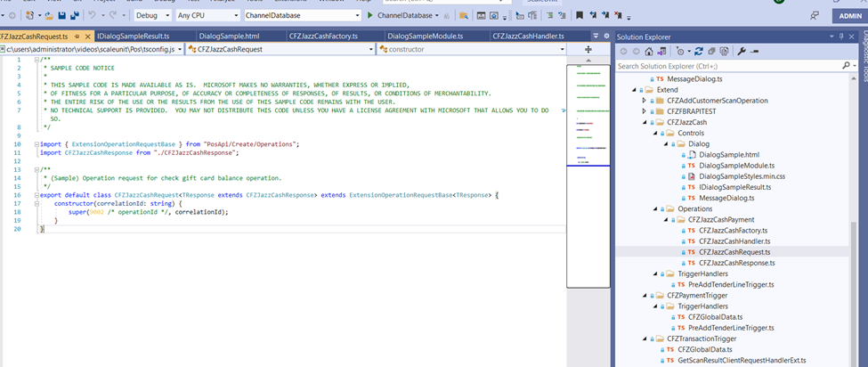Save the current file with Save icon
The width and height of the screenshot is (868, 367).
point(61,15)
